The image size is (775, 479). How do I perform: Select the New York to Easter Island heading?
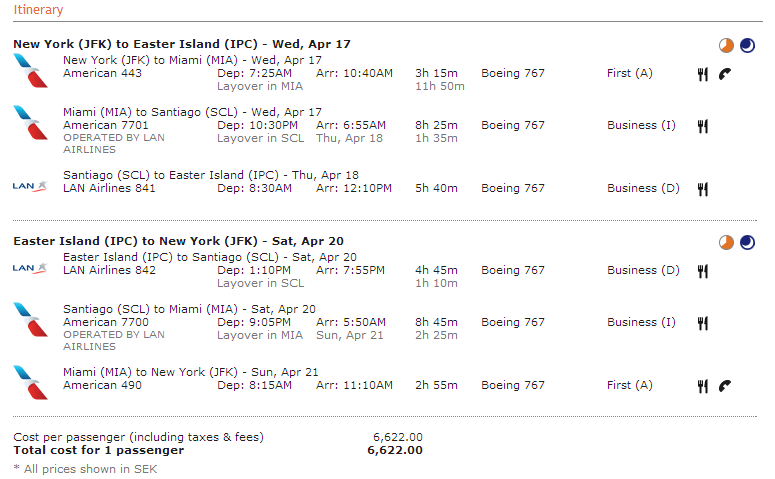181,44
